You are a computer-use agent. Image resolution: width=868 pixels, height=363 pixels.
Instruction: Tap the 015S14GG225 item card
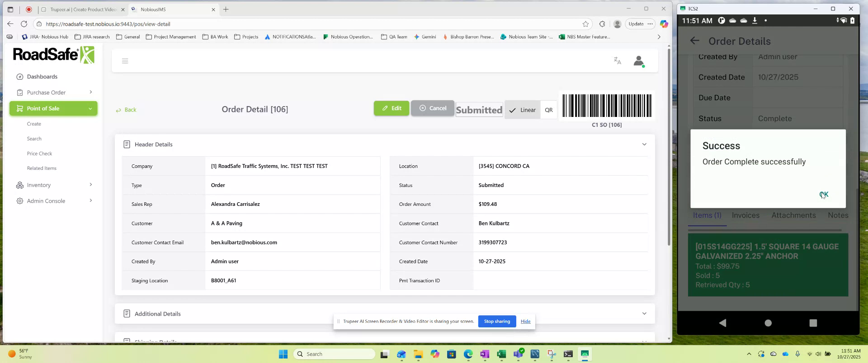click(768, 265)
